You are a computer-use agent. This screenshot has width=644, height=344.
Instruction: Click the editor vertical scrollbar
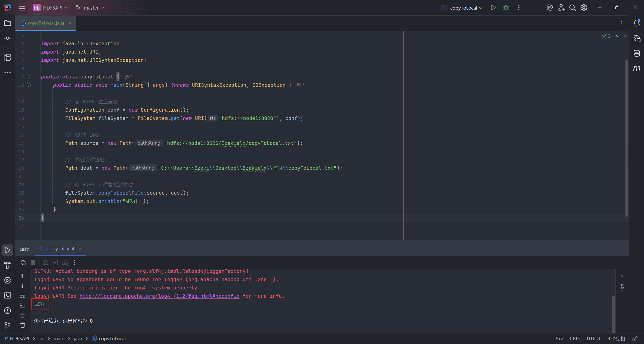point(627,138)
